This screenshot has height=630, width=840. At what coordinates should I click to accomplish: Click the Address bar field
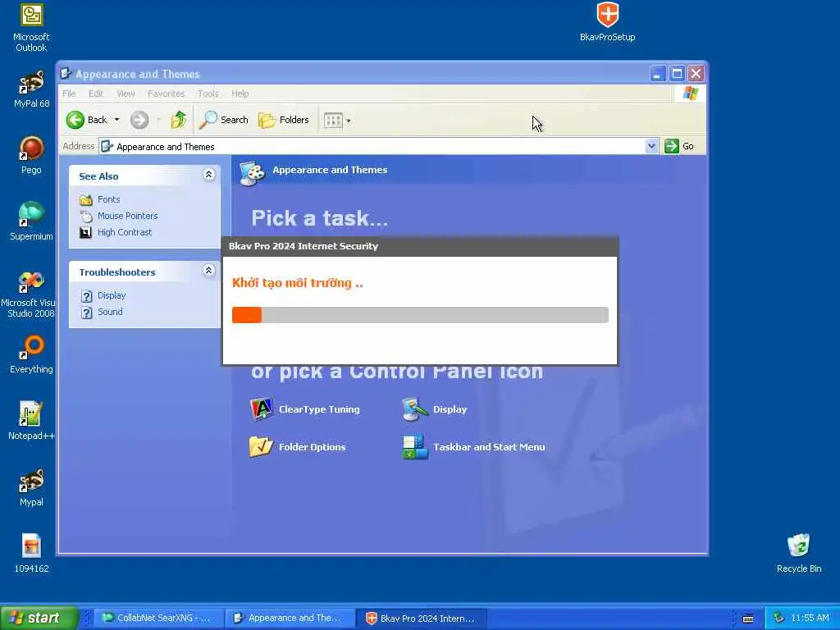tap(377, 146)
